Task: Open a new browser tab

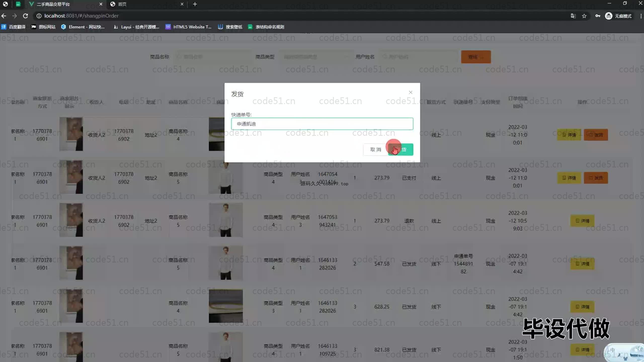Action: 195,4
